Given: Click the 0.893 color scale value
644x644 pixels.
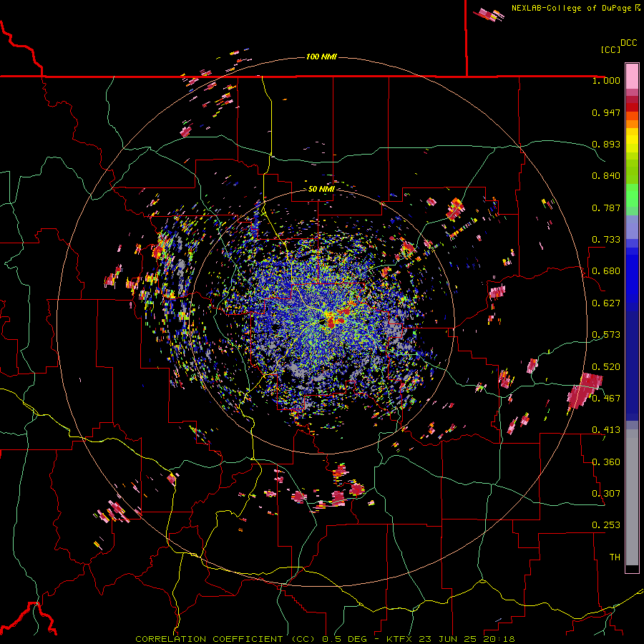Looking at the screenshot, I should (x=606, y=144).
